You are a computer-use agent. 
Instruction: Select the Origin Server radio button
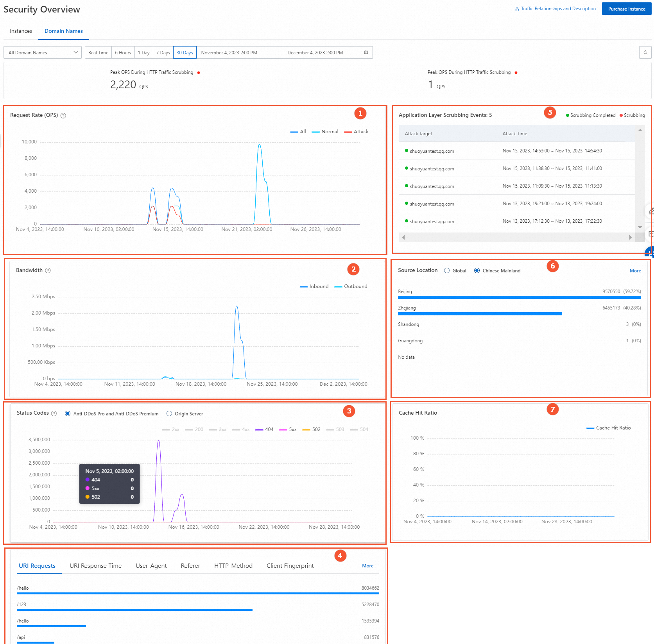click(x=169, y=413)
